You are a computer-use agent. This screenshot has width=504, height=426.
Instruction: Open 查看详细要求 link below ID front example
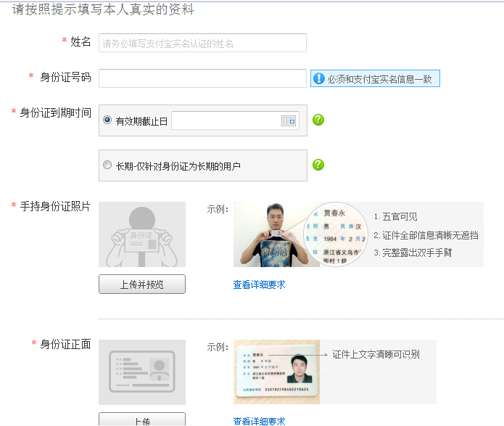click(x=259, y=421)
